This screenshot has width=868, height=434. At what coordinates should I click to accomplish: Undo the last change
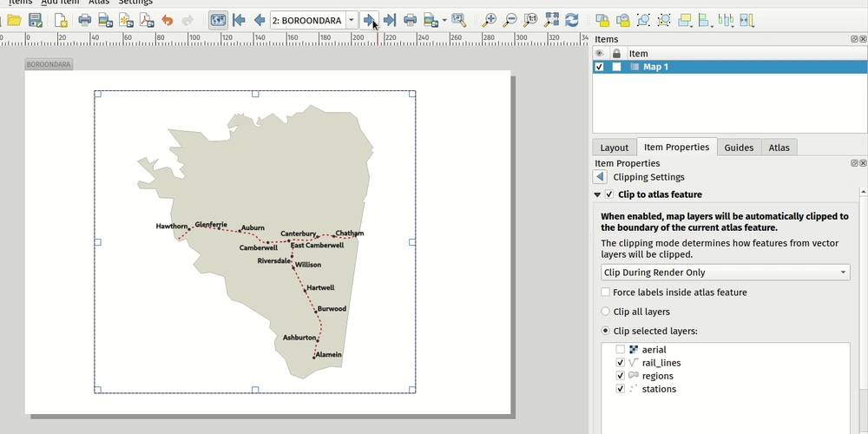point(168,21)
